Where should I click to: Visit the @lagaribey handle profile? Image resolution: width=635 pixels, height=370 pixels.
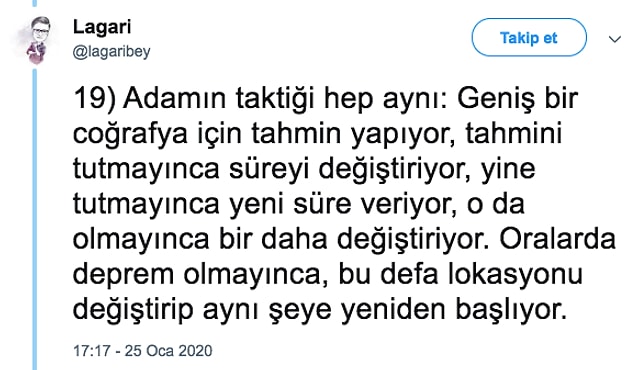[111, 52]
